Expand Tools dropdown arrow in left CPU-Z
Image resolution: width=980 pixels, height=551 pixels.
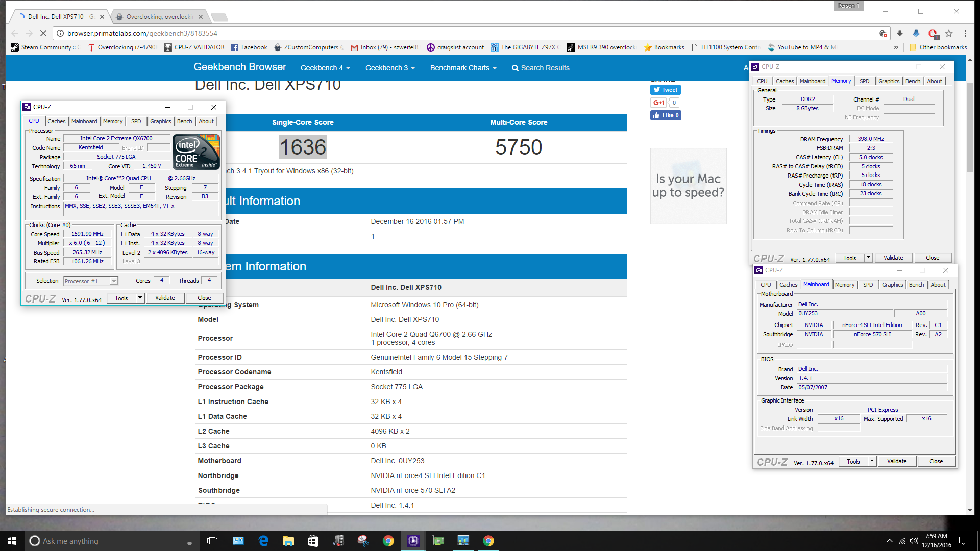click(x=140, y=298)
